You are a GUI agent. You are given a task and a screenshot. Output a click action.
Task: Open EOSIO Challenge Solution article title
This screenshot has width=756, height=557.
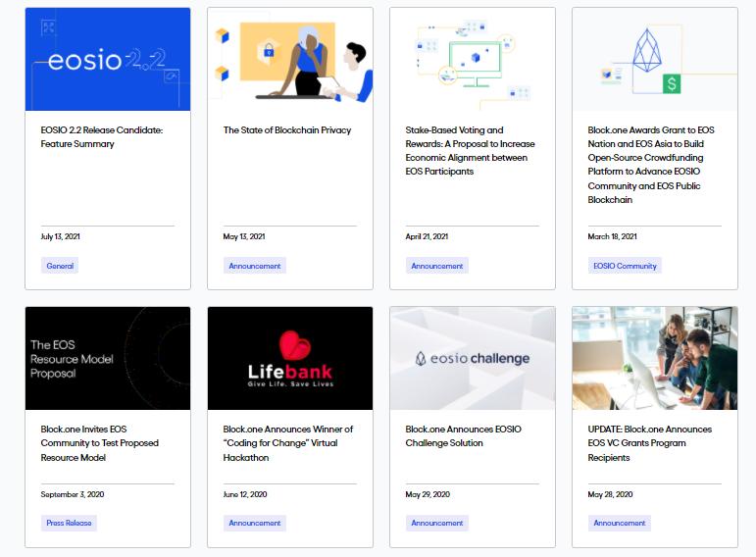click(x=463, y=436)
